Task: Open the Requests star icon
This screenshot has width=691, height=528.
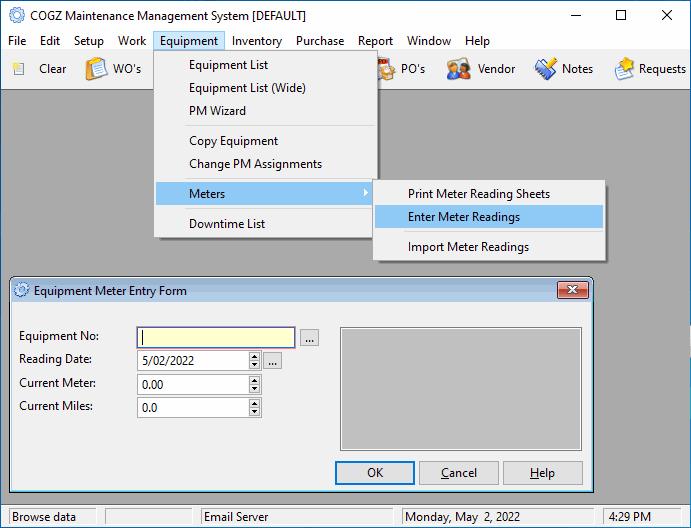Action: pos(624,69)
